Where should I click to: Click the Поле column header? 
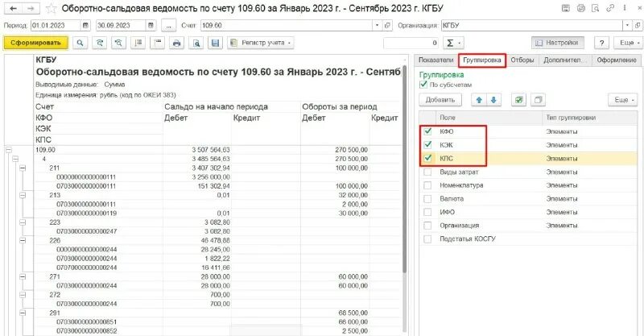pos(489,118)
